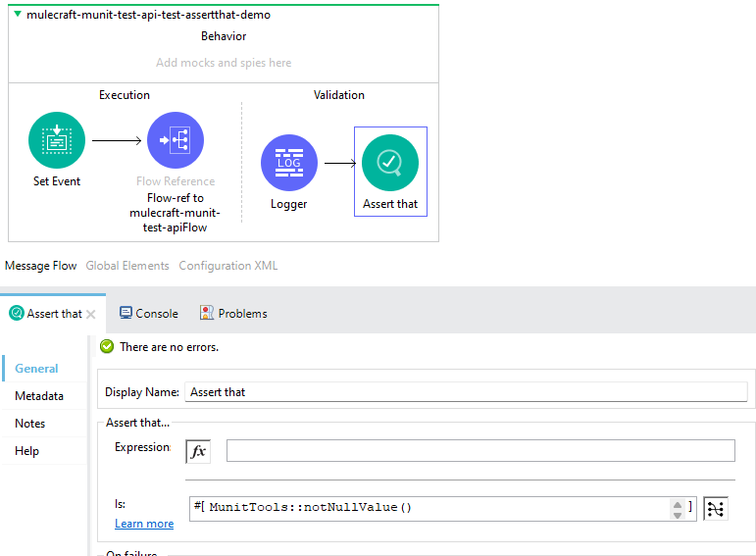Viewport: 756px width, 556px height.
Task: Open the expression mapping editor icon
Action: pos(716,508)
